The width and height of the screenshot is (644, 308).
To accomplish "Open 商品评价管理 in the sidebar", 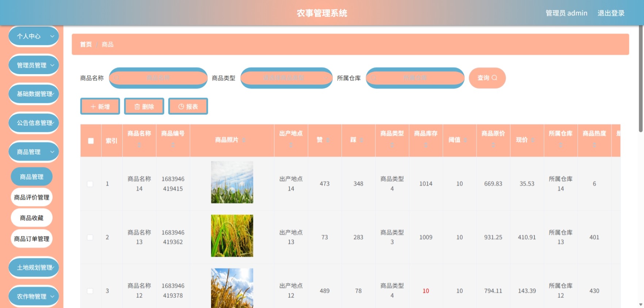I will point(32,197).
